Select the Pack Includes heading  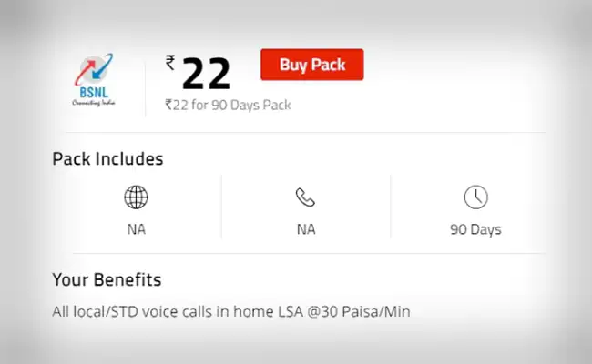[x=107, y=159]
